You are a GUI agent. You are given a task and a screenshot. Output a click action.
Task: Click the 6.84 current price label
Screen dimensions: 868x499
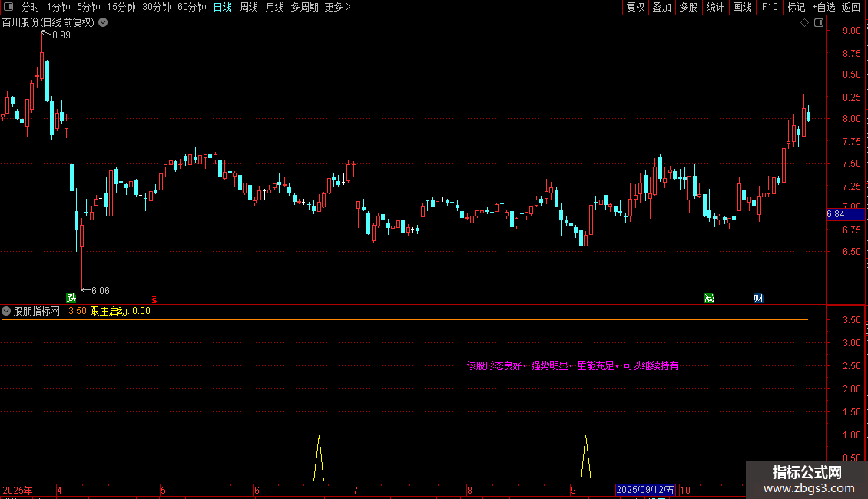pyautogui.click(x=845, y=214)
